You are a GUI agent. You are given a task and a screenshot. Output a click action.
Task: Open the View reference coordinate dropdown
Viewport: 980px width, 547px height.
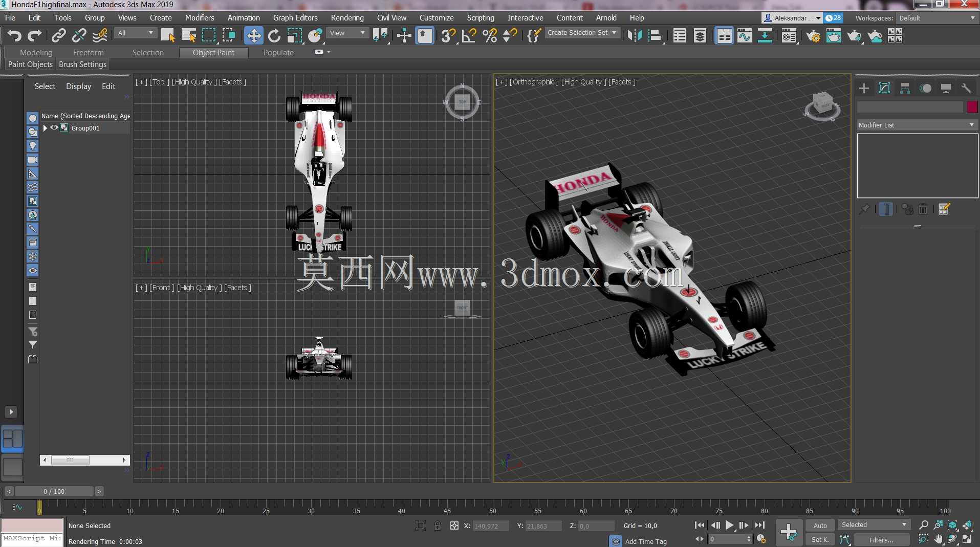pos(347,33)
